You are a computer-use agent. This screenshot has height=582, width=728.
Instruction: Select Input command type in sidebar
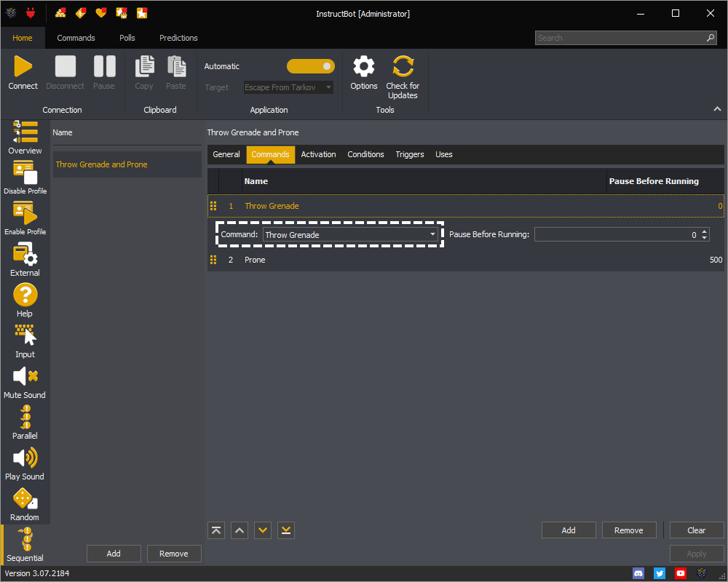25,341
